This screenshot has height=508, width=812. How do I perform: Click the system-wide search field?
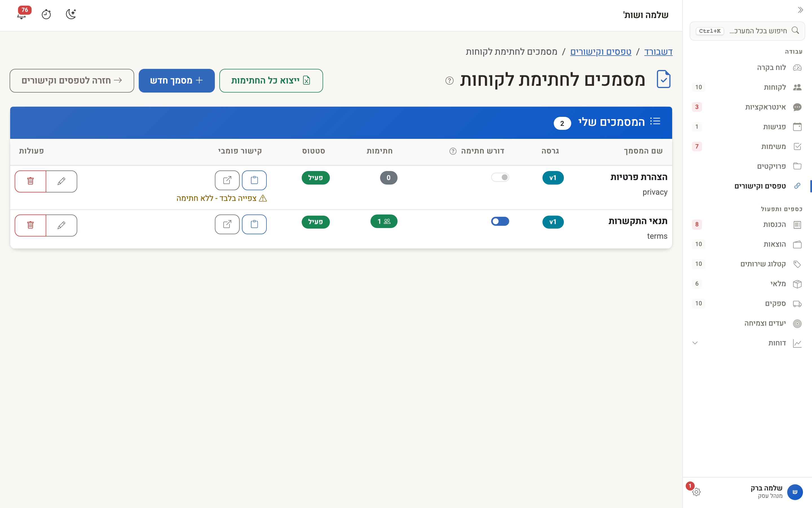[x=747, y=31]
